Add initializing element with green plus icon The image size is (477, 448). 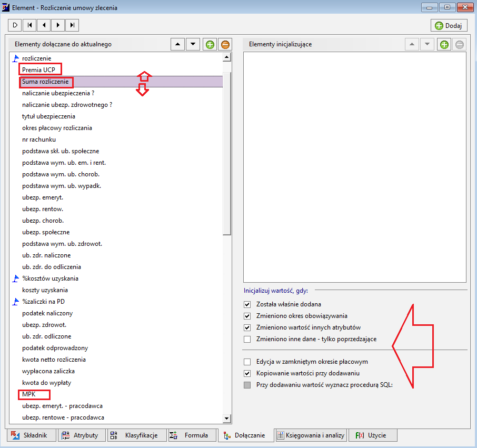[444, 45]
